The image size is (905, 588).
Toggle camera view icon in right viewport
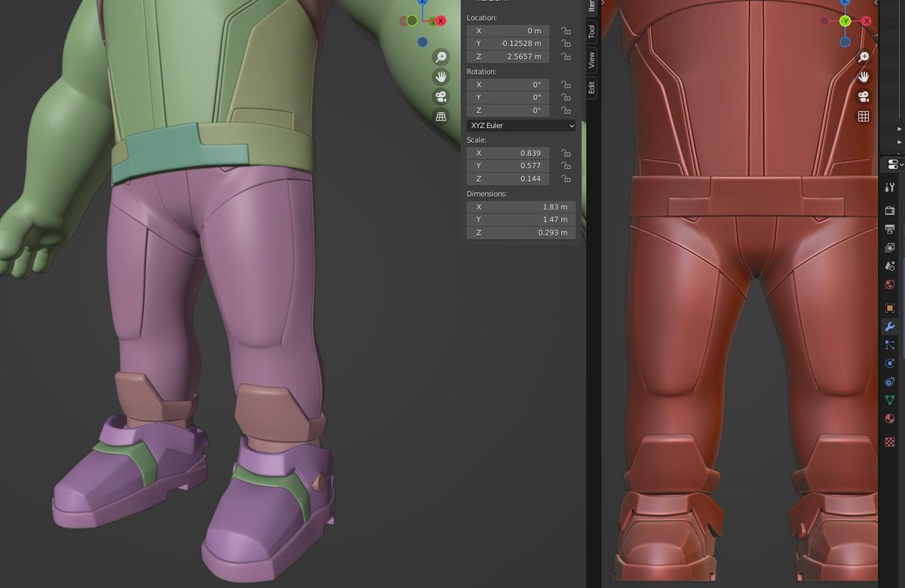pos(864,96)
